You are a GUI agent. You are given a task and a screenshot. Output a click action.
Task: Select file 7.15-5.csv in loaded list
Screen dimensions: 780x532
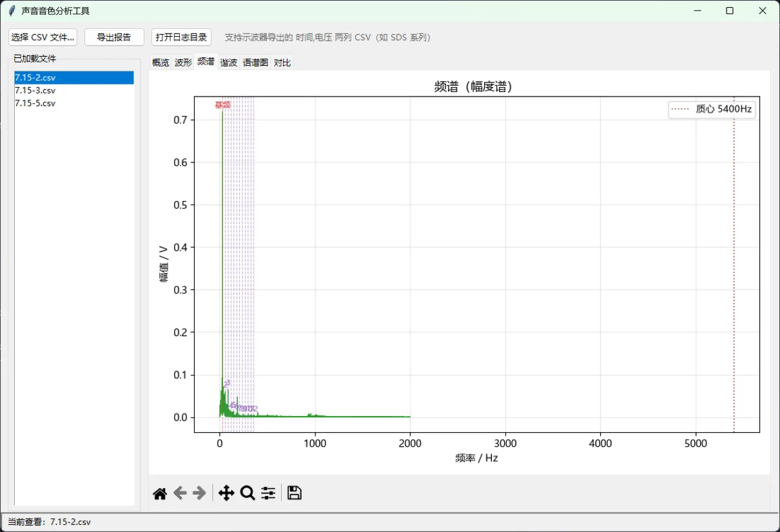click(x=74, y=103)
